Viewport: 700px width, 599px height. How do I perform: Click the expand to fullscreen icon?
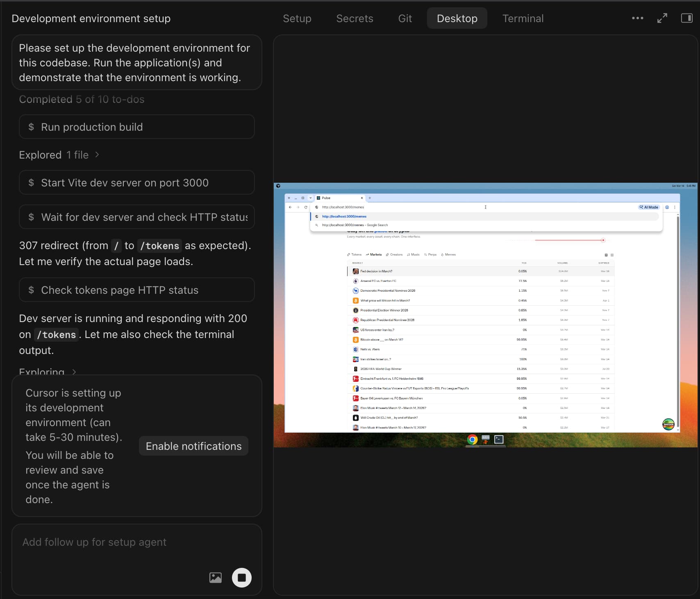tap(662, 18)
